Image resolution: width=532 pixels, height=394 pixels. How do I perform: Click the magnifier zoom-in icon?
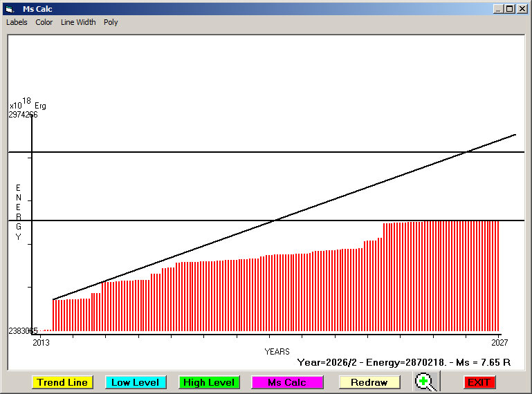426,382
